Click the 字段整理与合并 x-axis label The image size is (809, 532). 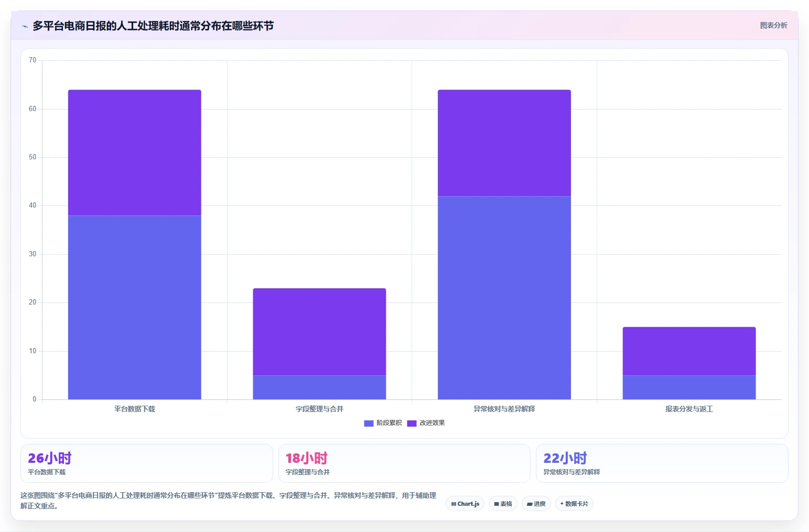click(x=319, y=409)
